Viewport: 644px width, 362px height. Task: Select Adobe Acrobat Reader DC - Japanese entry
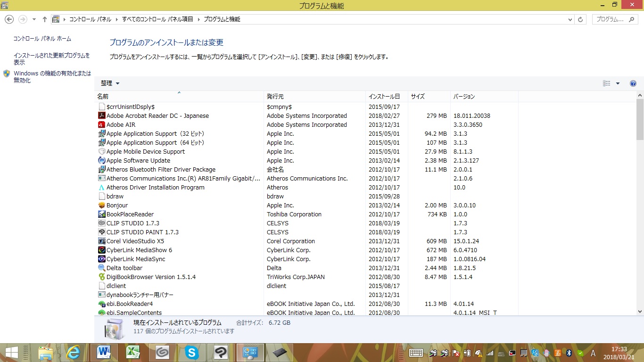pyautogui.click(x=157, y=116)
